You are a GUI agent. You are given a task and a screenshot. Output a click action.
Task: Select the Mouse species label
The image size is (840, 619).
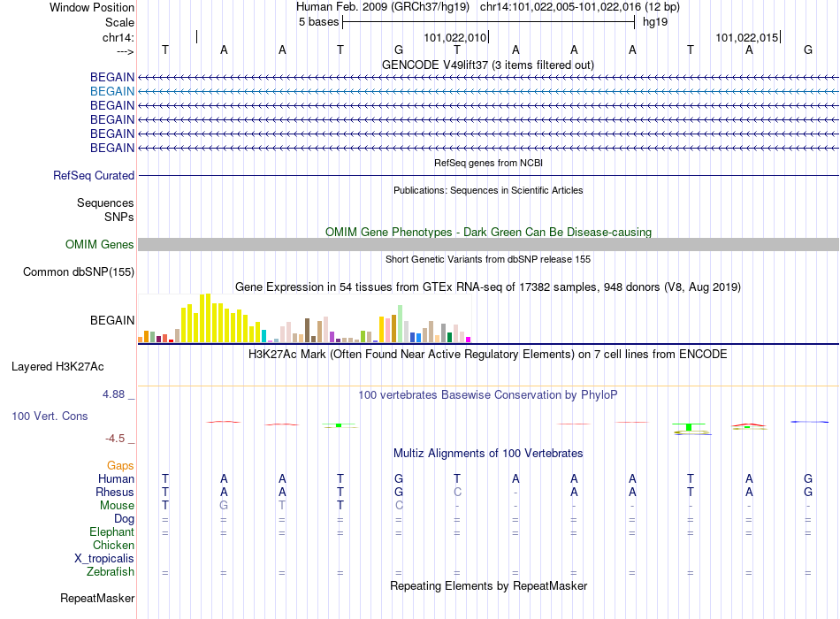(x=118, y=506)
